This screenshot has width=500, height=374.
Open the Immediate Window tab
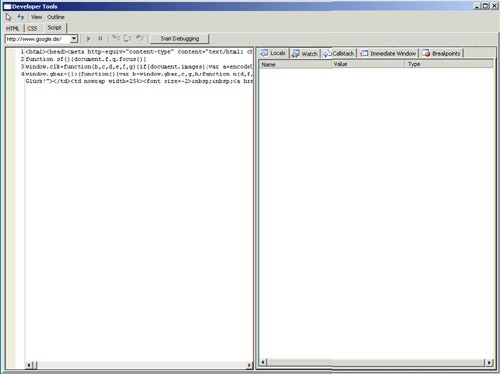[388, 53]
